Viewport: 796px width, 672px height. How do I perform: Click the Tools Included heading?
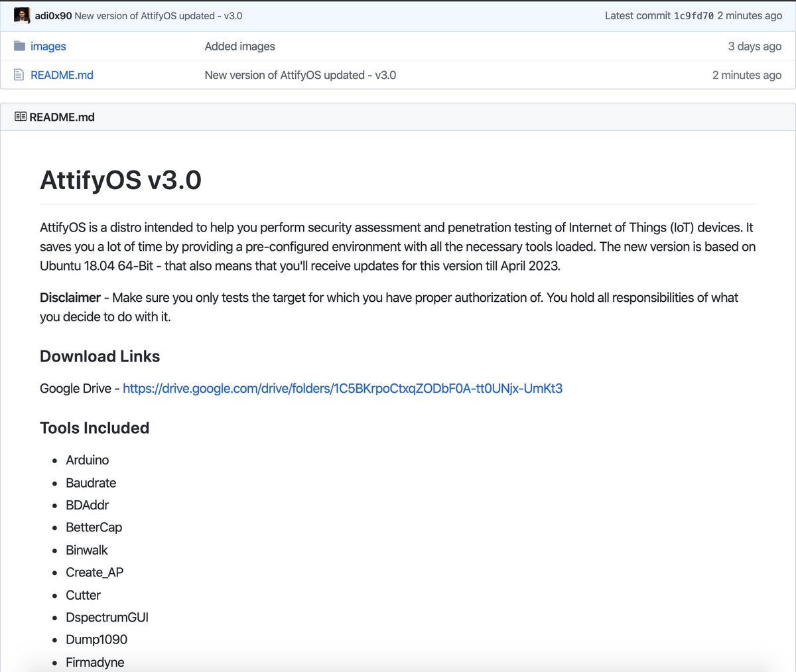(94, 428)
